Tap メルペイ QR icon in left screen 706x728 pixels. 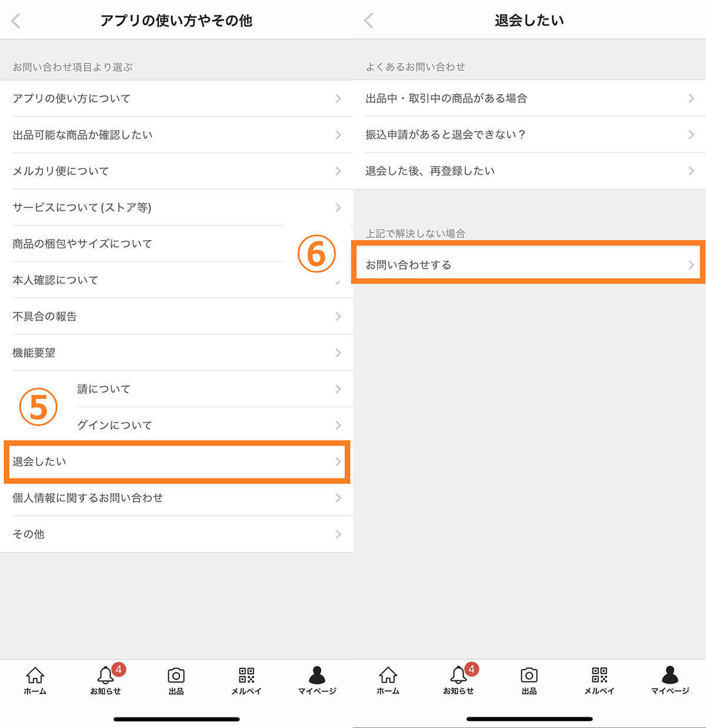click(x=247, y=680)
